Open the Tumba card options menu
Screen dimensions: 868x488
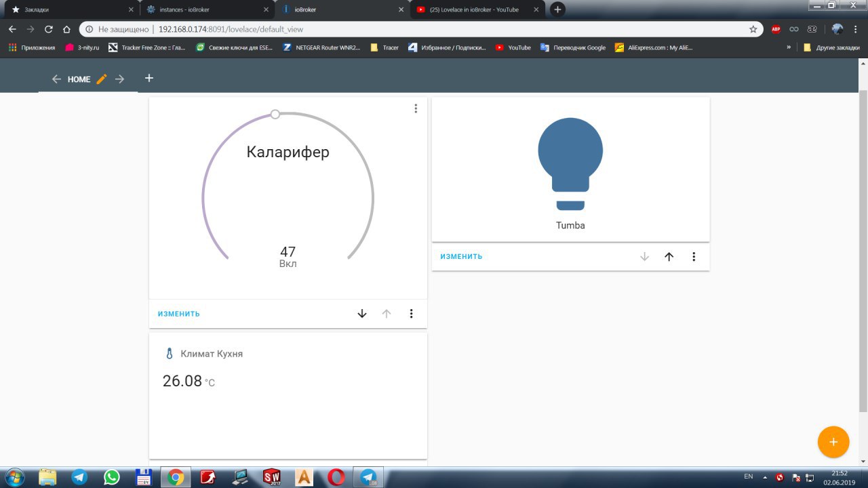[x=694, y=257]
